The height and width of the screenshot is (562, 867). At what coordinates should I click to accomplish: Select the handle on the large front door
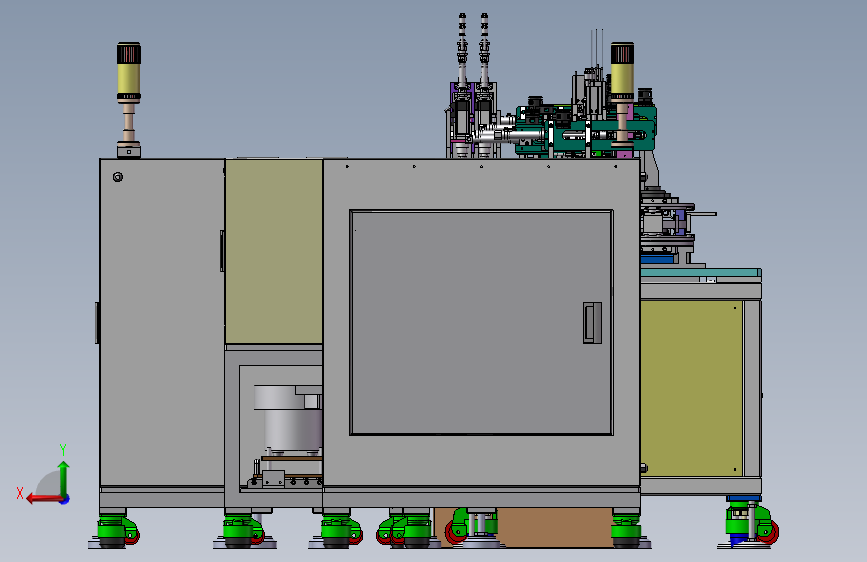tap(592, 322)
